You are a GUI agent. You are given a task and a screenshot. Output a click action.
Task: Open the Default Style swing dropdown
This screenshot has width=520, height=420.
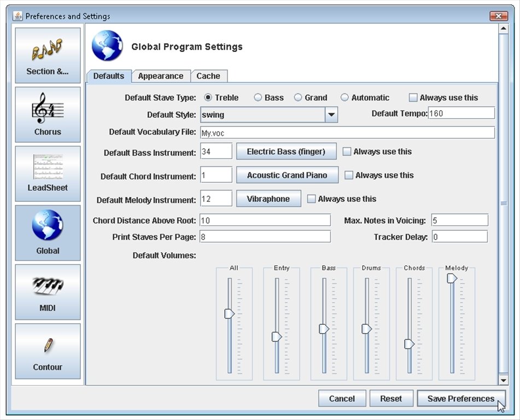(x=269, y=115)
